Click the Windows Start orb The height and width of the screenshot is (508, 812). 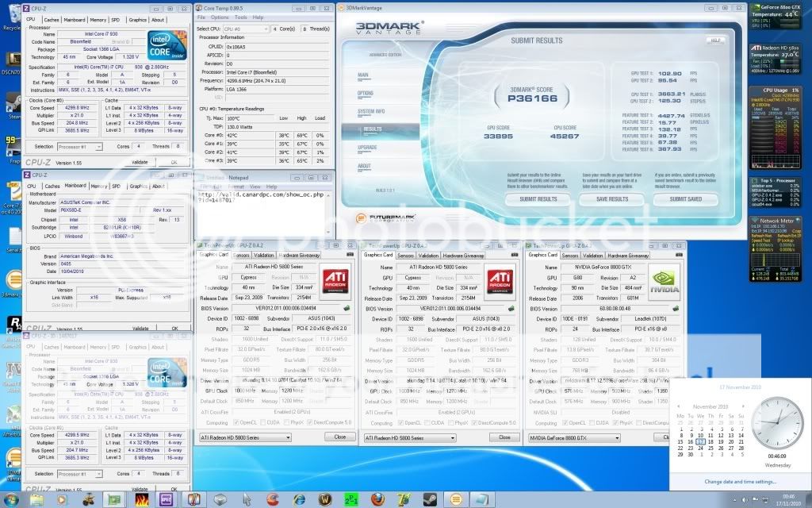coord(11,500)
